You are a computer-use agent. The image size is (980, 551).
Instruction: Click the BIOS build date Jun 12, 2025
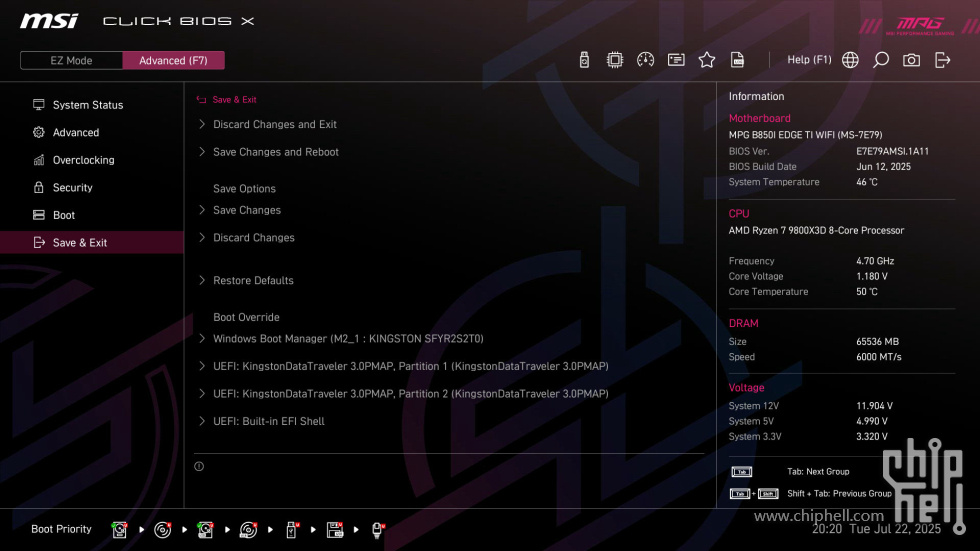[883, 167]
